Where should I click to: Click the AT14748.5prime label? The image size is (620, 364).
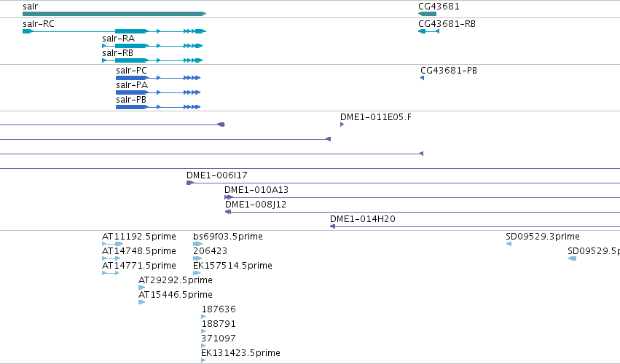pos(138,251)
